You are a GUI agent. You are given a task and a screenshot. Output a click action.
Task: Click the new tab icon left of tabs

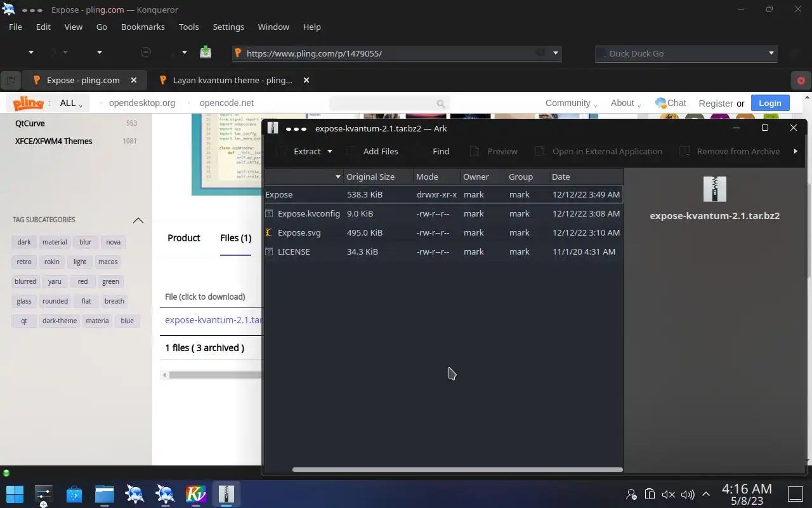[11, 81]
